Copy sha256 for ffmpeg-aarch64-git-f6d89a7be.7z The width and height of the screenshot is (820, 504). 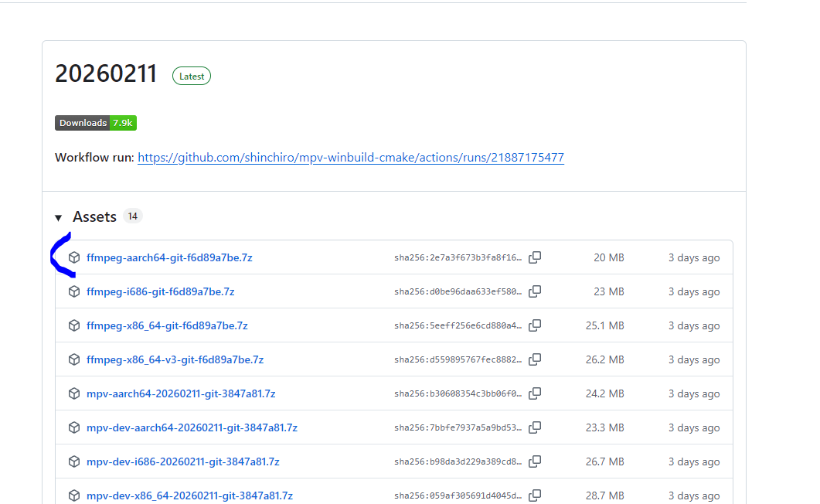tap(535, 257)
